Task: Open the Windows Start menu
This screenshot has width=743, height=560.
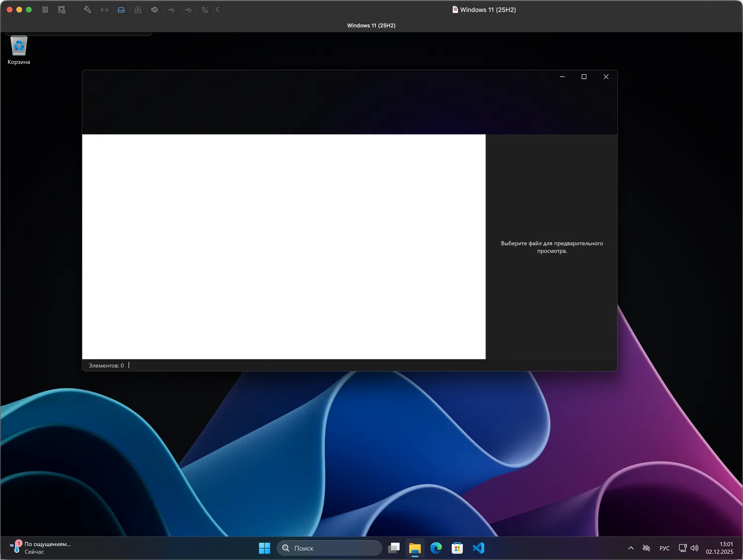Action: tap(265, 548)
